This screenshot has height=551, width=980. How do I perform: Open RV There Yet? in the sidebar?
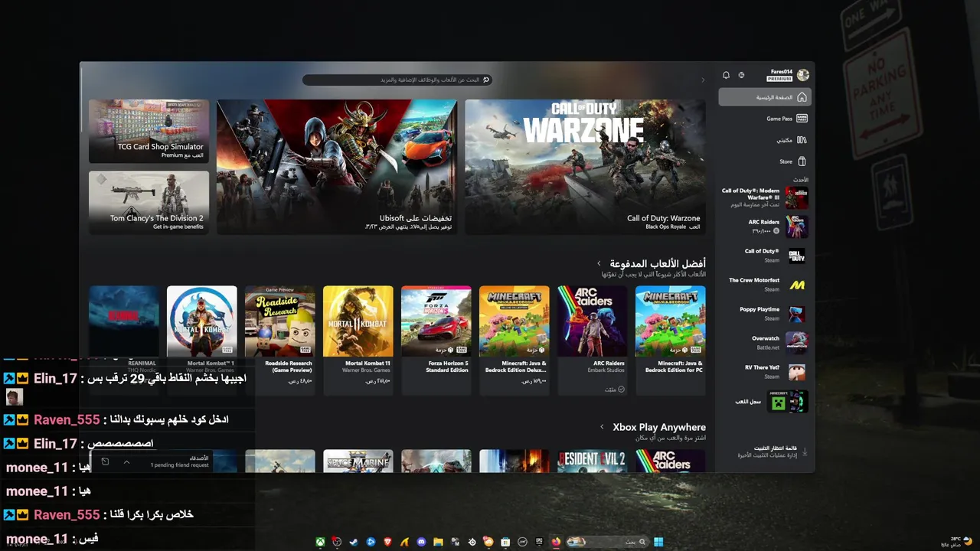pyautogui.click(x=765, y=372)
